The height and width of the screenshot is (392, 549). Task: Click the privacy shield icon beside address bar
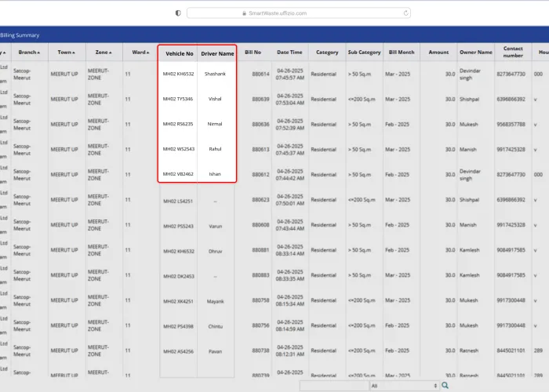click(x=178, y=13)
